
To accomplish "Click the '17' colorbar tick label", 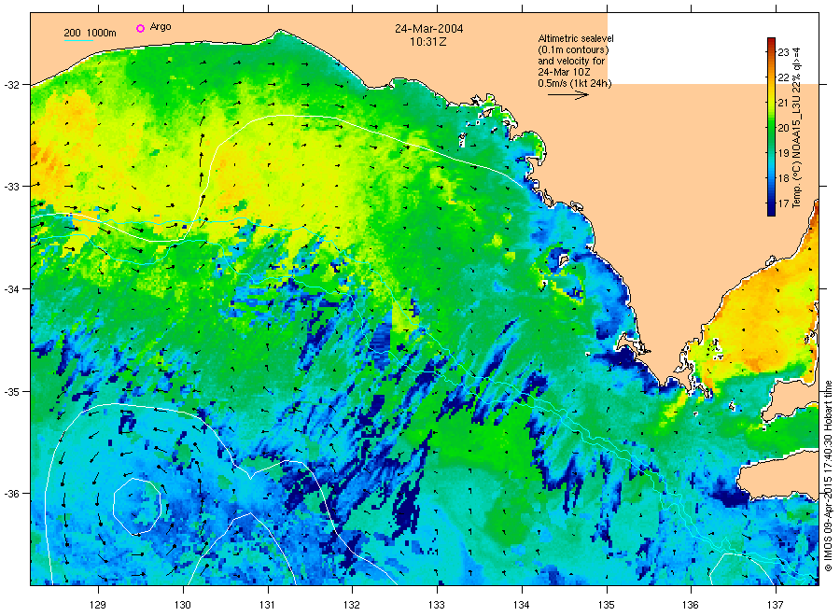I will click(x=783, y=203).
